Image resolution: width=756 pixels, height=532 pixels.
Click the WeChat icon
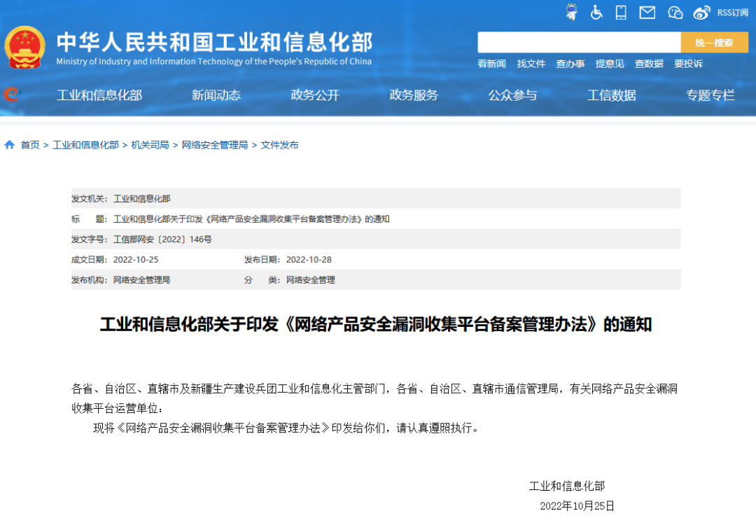point(675,13)
